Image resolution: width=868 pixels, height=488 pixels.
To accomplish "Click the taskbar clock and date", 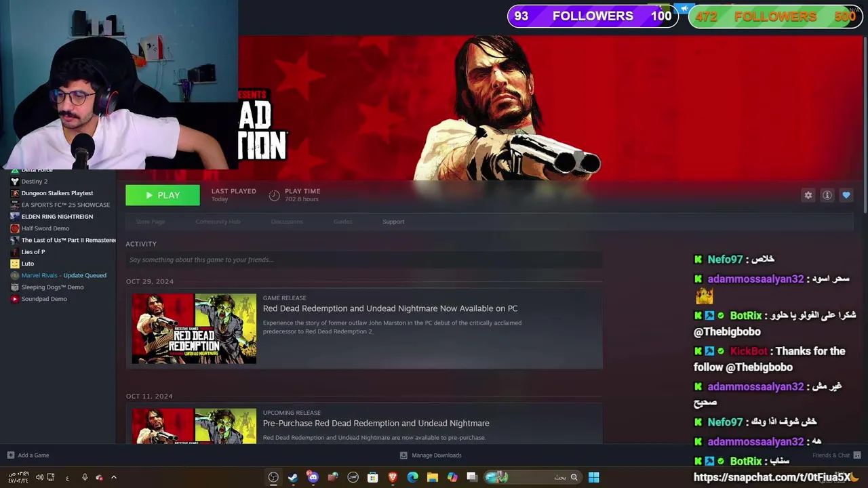I will [x=19, y=477].
